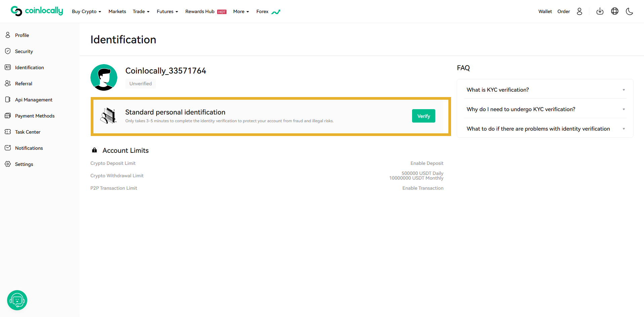Expand 'What is KYC verification?' FAQ
This screenshot has width=644, height=317.
coord(545,90)
